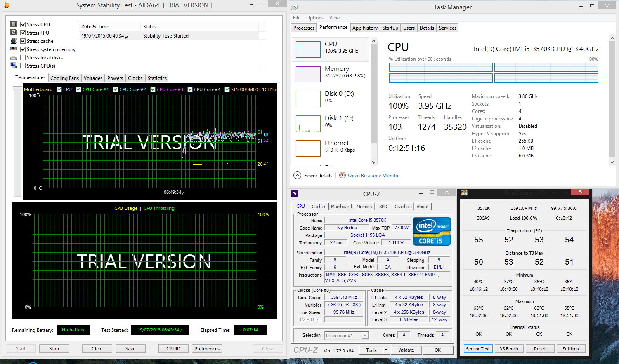Image resolution: width=619 pixels, height=364 pixels.
Task: Open the Voltages tab in AIDA64
Action: pyautogui.click(x=93, y=78)
